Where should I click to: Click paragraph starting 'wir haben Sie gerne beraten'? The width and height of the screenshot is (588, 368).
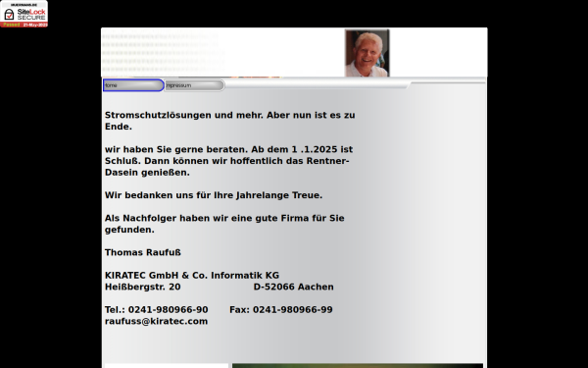coord(228,161)
